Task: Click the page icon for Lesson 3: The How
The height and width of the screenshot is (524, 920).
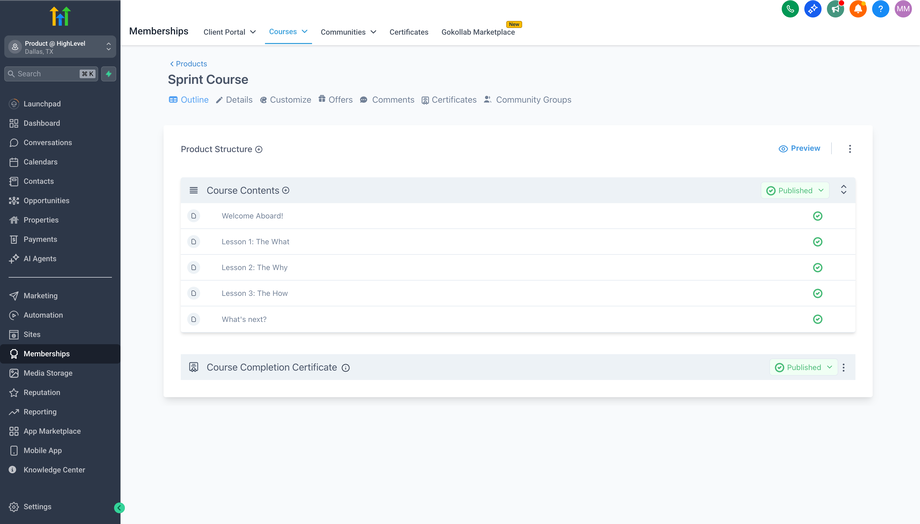Action: tap(194, 293)
